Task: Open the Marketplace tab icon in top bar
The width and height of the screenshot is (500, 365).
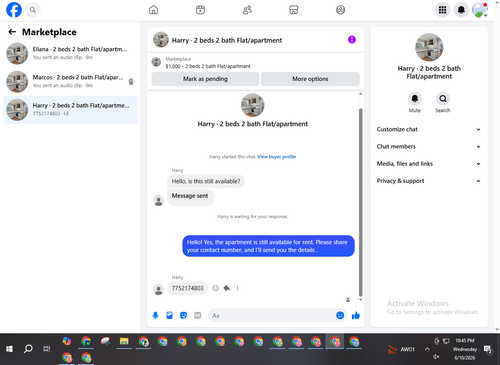Action: [x=294, y=10]
